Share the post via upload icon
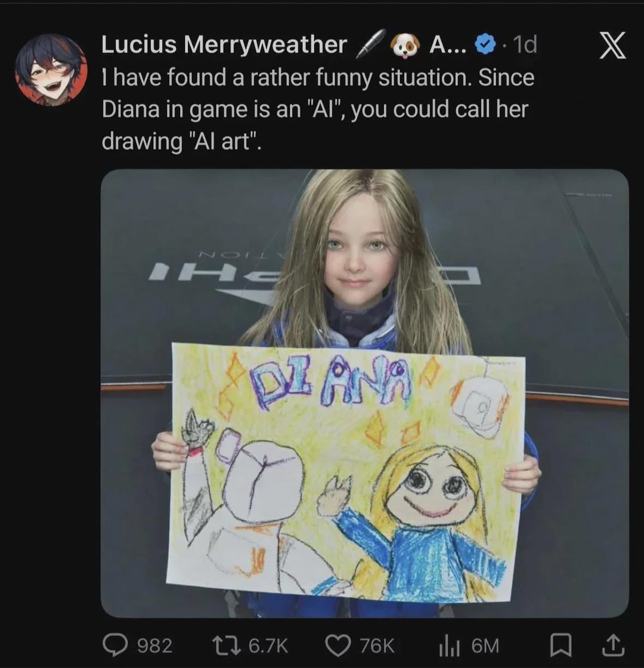This screenshot has width=644, height=668. tap(612, 645)
